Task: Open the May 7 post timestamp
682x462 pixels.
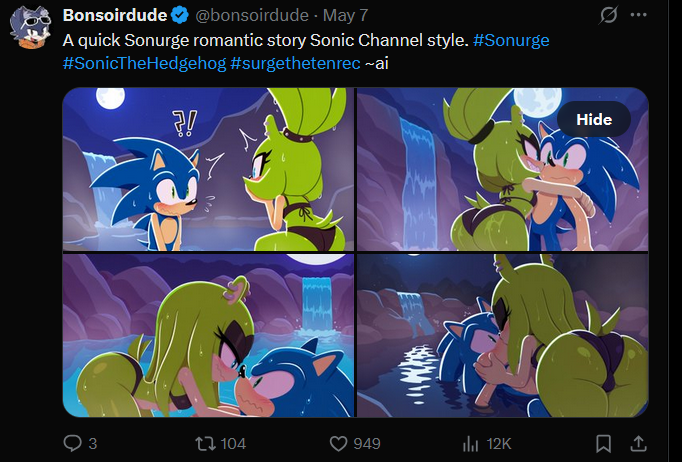Action: click(346, 16)
